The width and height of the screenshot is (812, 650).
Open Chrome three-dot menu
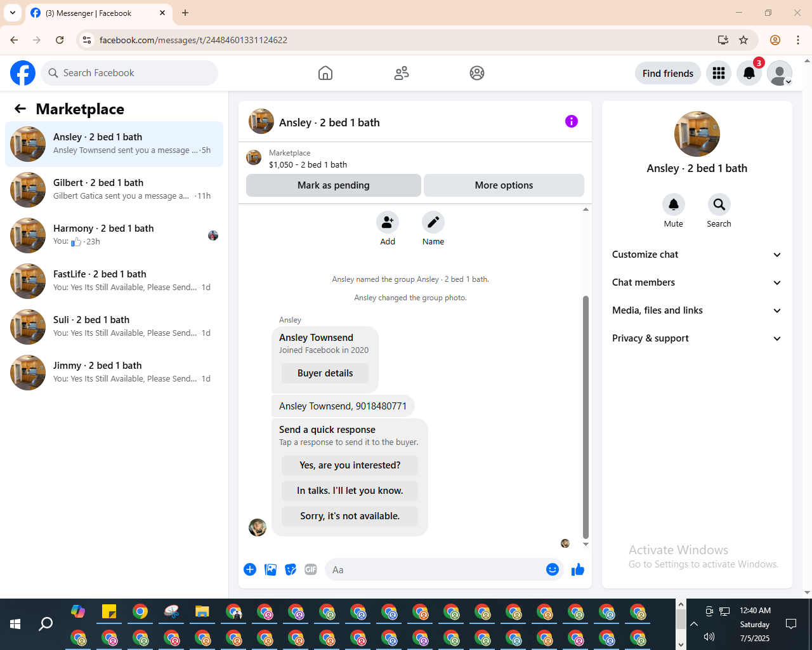point(798,40)
